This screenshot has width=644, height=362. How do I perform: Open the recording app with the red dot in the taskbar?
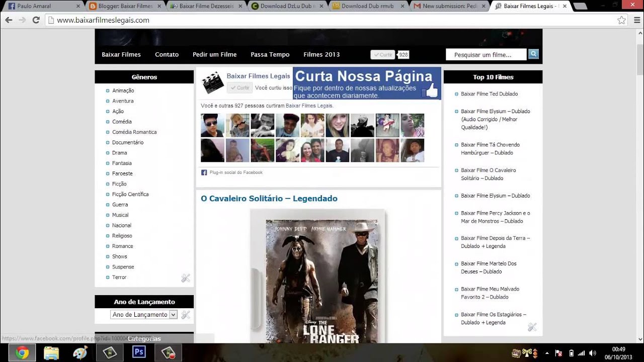coord(168,352)
